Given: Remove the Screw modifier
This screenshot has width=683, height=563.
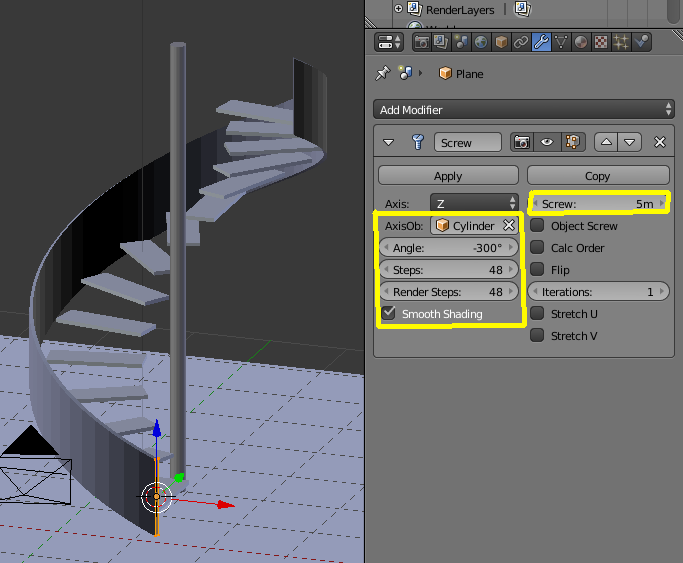Looking at the screenshot, I should point(659,142).
